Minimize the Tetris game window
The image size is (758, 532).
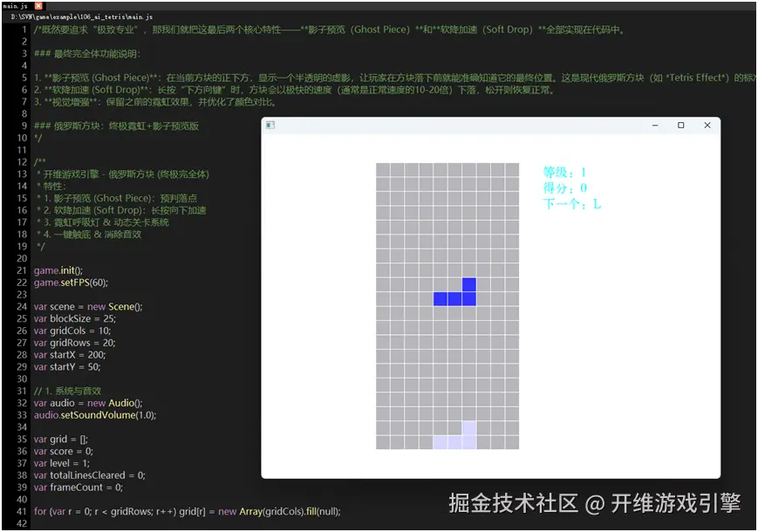coord(653,125)
